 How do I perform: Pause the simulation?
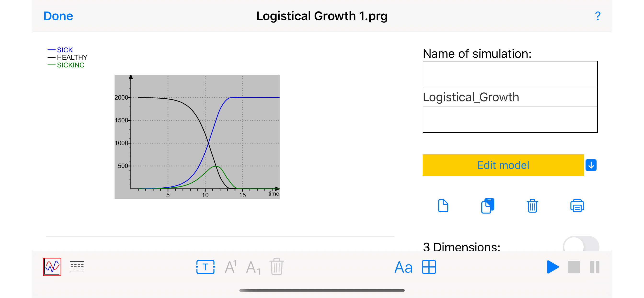(x=595, y=267)
